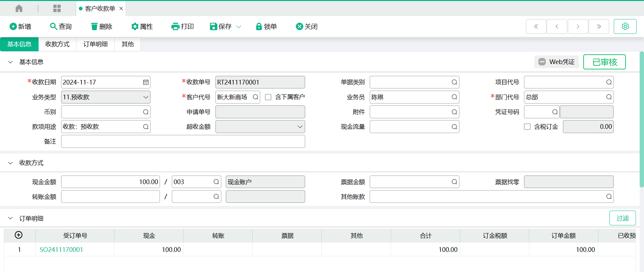Open order link SO2411170001
This screenshot has width=644, height=272.
(61, 250)
